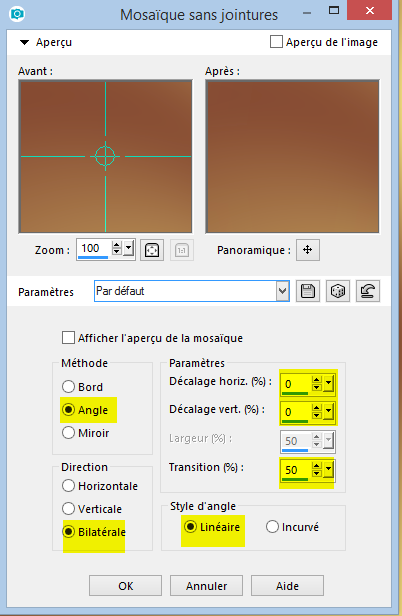Image resolution: width=402 pixels, height=616 pixels.
Task: Open the Par défaut presets dropdown
Action: tap(282, 291)
